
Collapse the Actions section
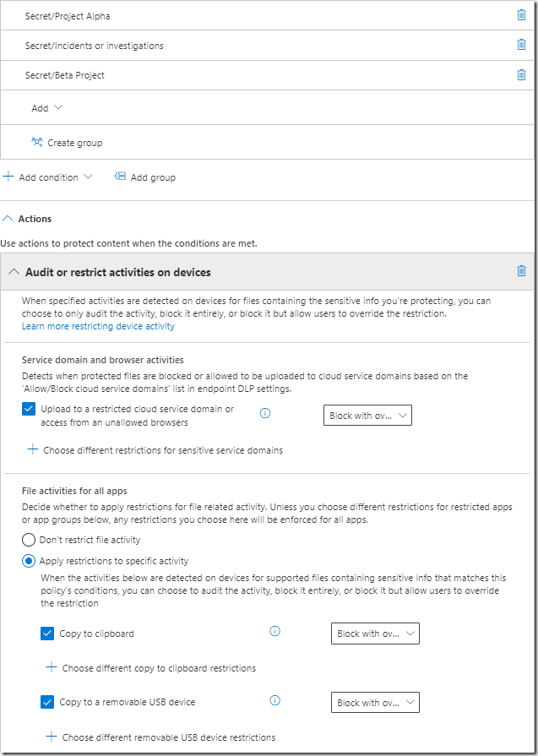click(x=8, y=219)
